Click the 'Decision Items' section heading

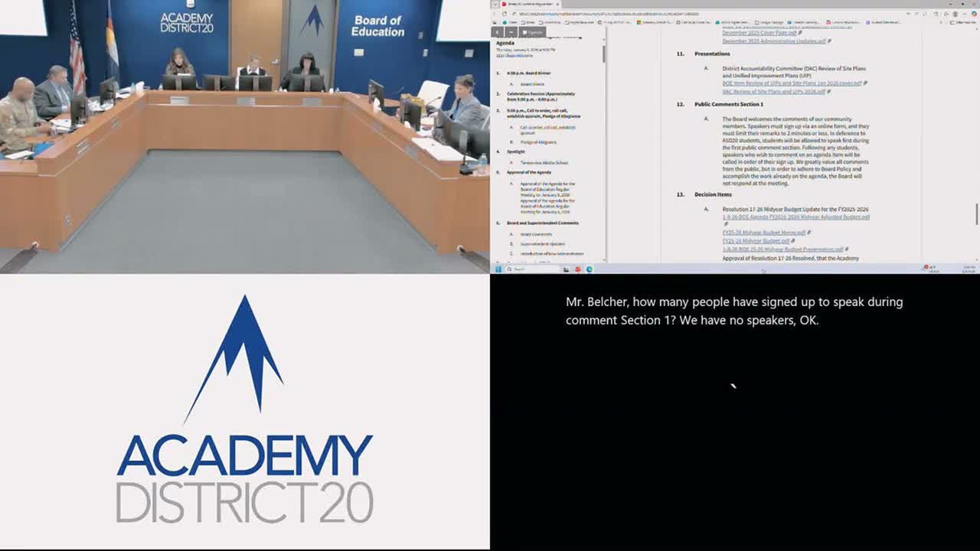pyautogui.click(x=713, y=194)
